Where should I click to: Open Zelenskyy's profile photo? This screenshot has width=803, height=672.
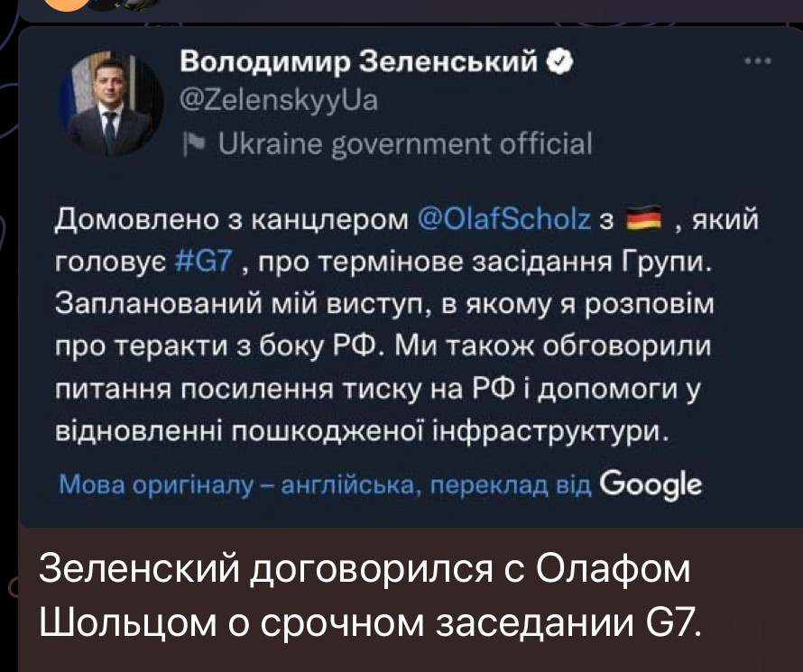point(110,104)
